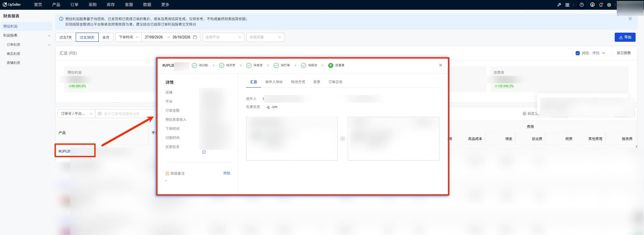Image resolution: width=644 pixels, height=235 pixels.
Task: Click the 自定义 column settings gear
Action: (x=524, y=114)
